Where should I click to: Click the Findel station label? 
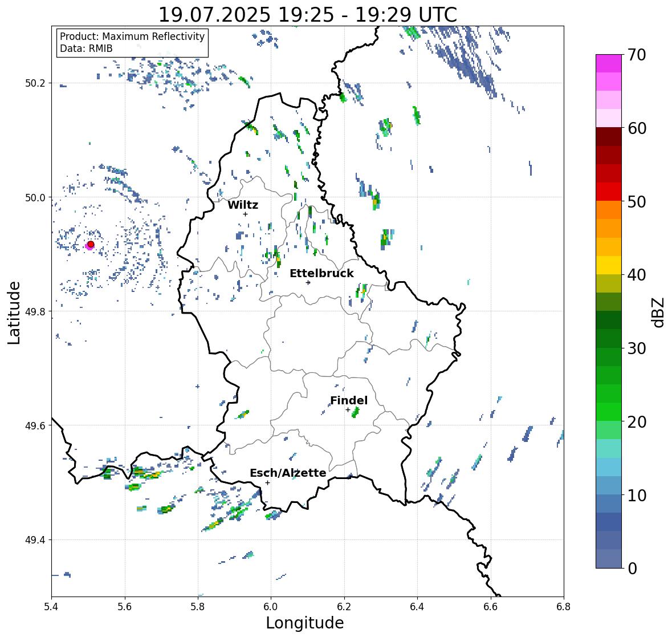click(349, 400)
